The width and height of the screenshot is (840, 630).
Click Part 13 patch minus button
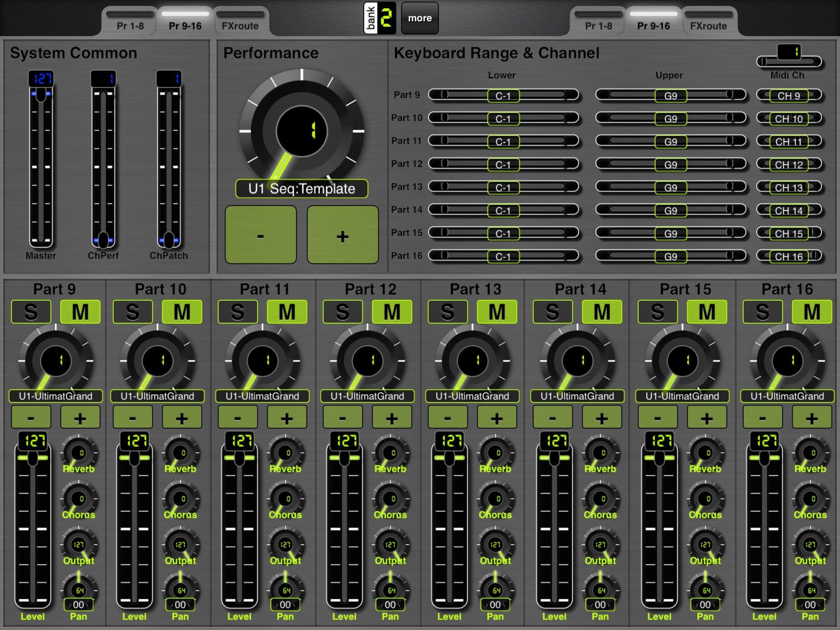pyautogui.click(x=448, y=418)
